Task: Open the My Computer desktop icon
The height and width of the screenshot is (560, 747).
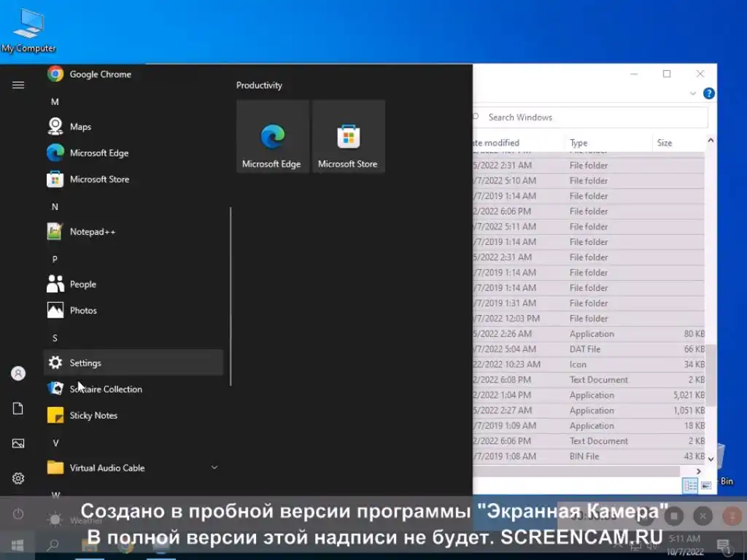Action: pos(28,29)
